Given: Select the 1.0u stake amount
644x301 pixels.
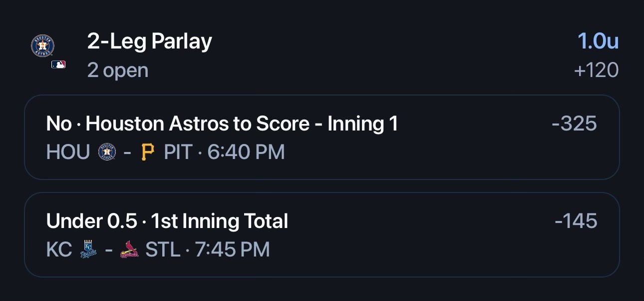Looking at the screenshot, I should [x=598, y=41].
